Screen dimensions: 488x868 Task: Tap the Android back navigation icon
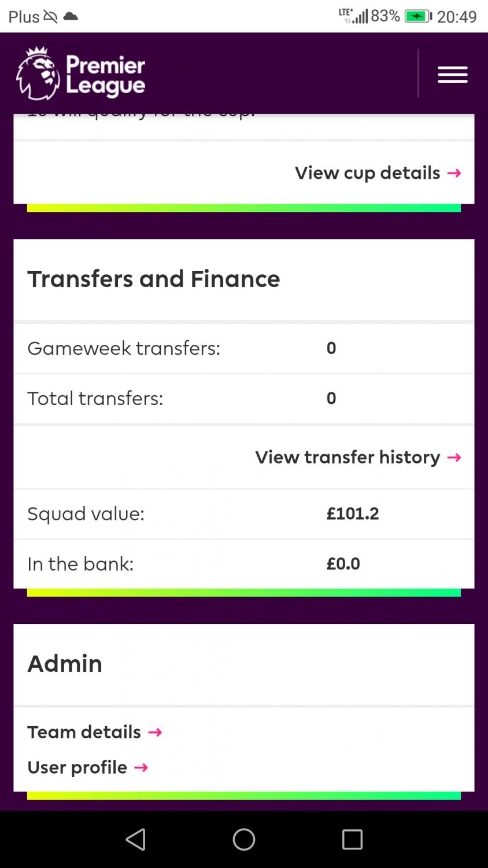(x=136, y=839)
